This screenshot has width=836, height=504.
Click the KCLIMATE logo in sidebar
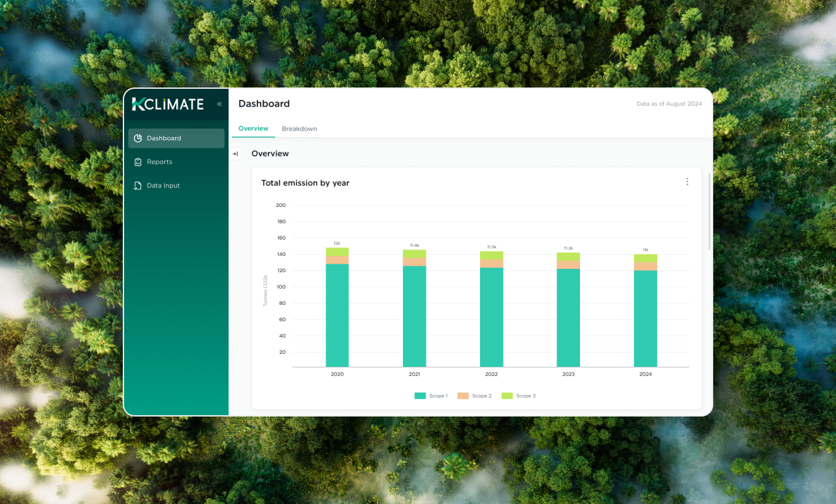[168, 104]
